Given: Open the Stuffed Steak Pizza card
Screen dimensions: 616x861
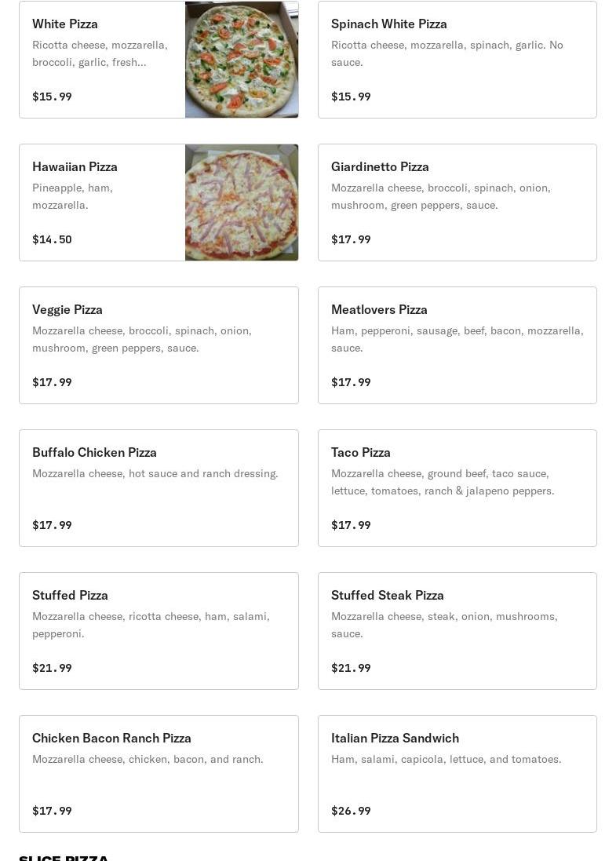Looking at the screenshot, I should click(x=457, y=631).
